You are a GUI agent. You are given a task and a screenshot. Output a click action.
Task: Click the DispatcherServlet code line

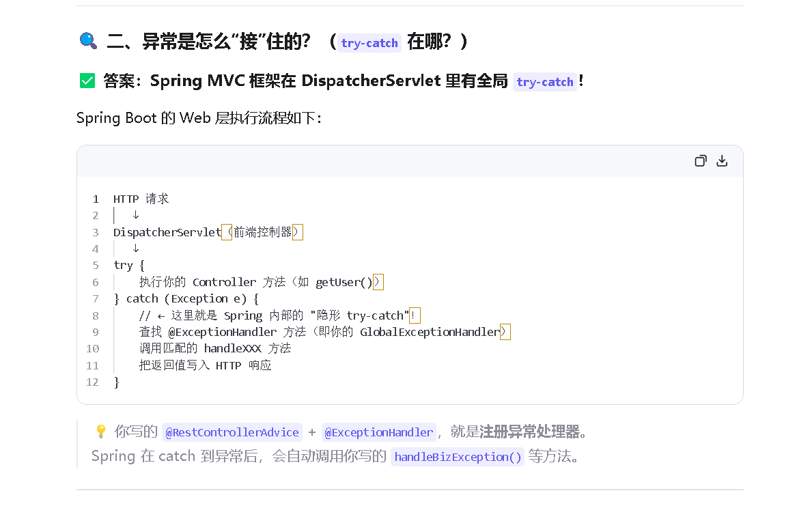click(x=208, y=232)
